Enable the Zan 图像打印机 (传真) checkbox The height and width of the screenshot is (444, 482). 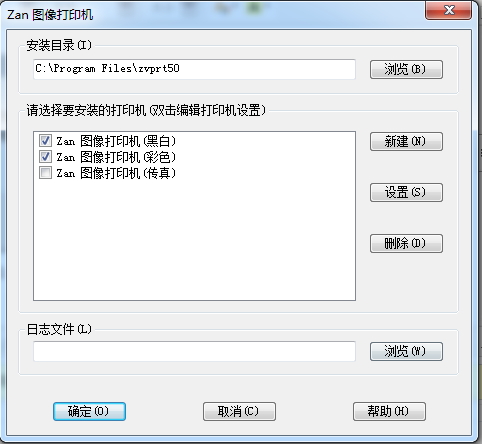pyautogui.click(x=45, y=173)
